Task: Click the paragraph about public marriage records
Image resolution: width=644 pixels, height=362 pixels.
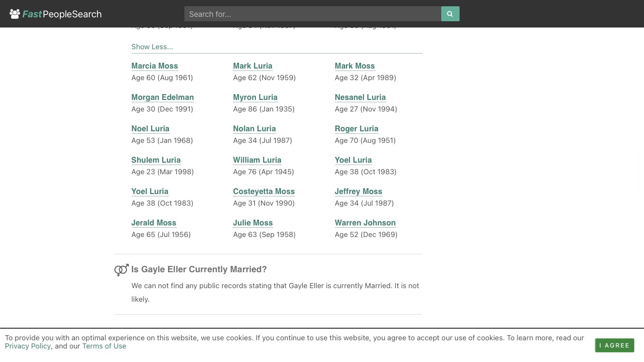Action: tap(275, 292)
